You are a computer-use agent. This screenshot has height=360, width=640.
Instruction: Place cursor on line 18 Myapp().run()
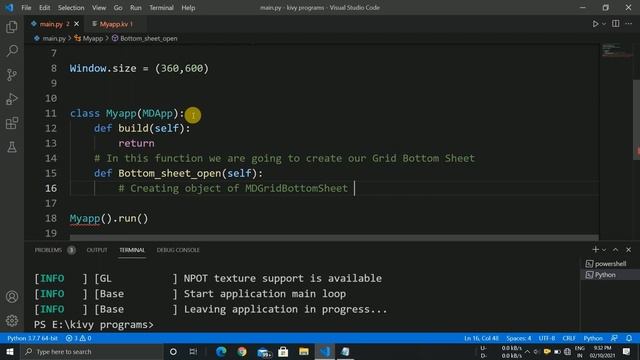[109, 218]
